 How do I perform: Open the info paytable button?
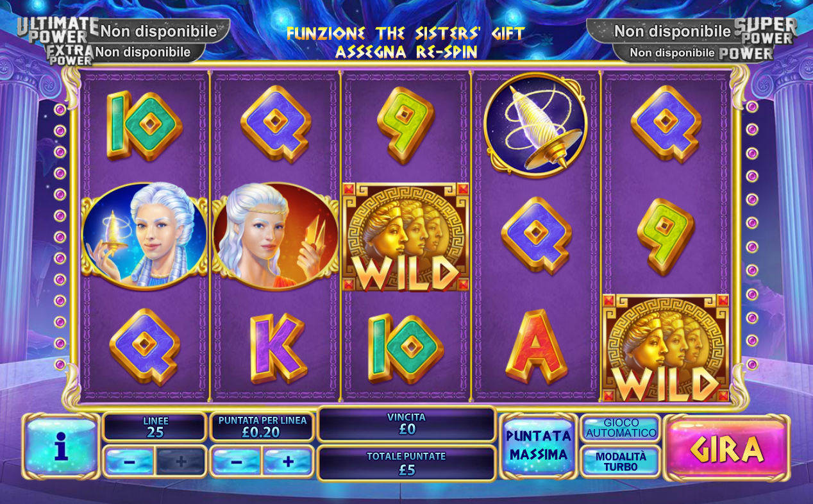pos(61,446)
